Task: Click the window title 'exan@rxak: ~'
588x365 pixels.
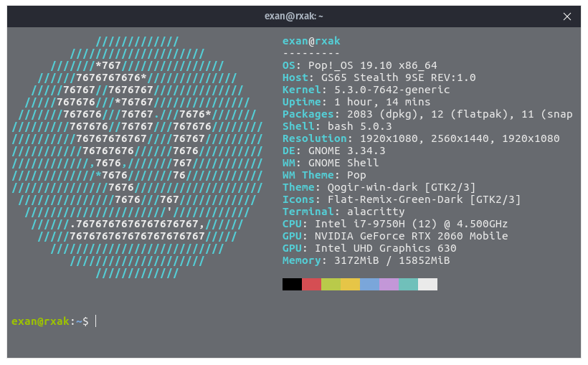Action: pos(293,16)
